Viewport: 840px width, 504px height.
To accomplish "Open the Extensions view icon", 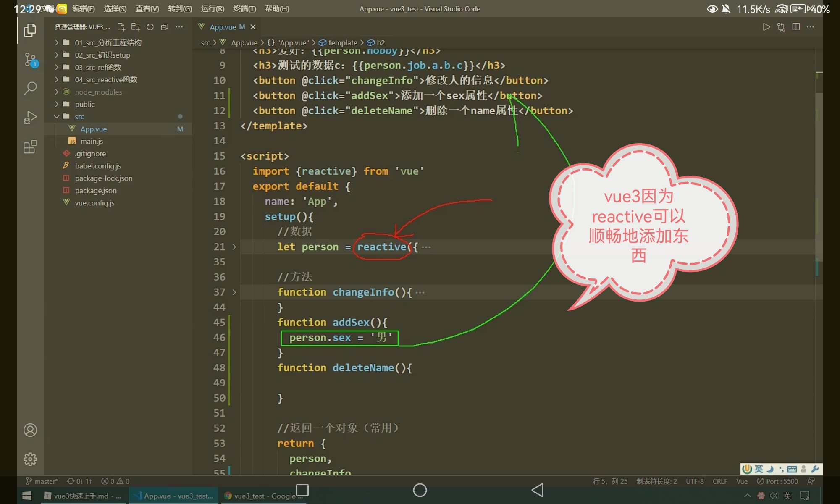I will click(30, 147).
